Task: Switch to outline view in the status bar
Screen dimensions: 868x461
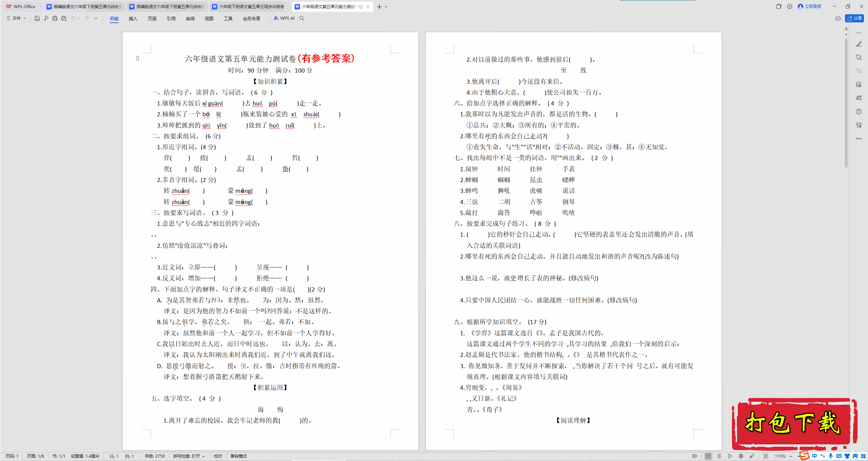Action: [x=719, y=456]
